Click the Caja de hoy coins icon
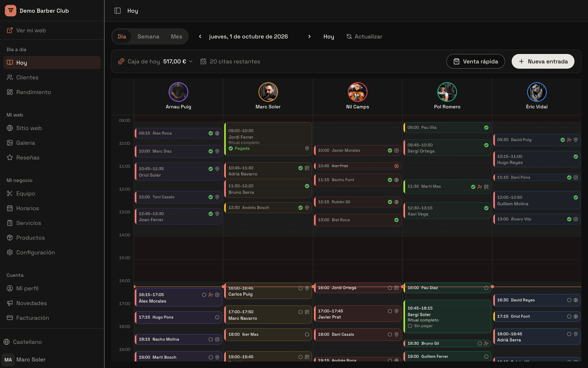 point(121,61)
